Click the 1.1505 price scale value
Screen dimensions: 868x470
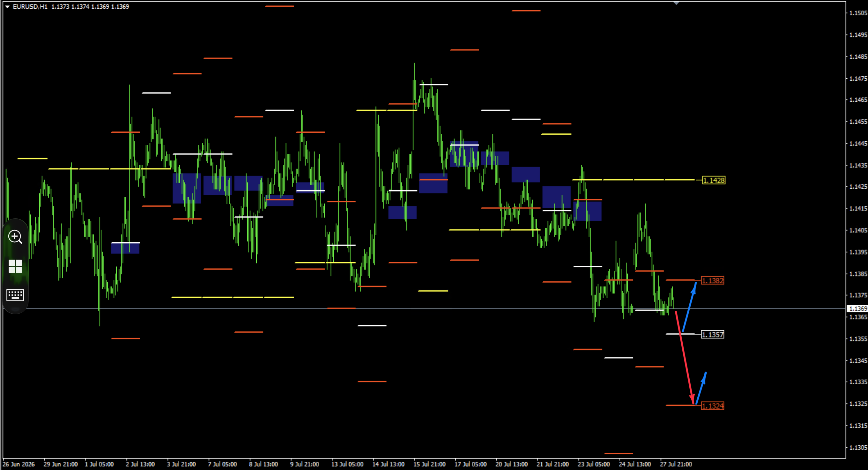(858, 13)
